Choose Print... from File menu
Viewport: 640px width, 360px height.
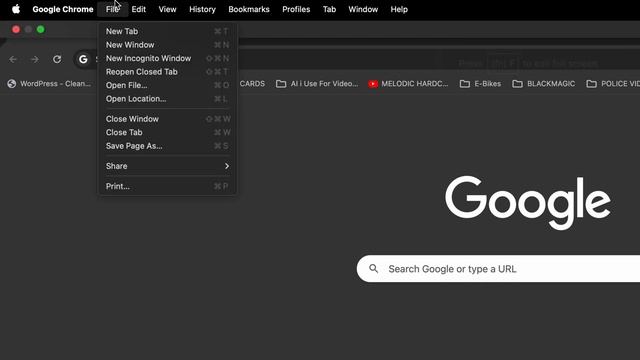point(167,187)
